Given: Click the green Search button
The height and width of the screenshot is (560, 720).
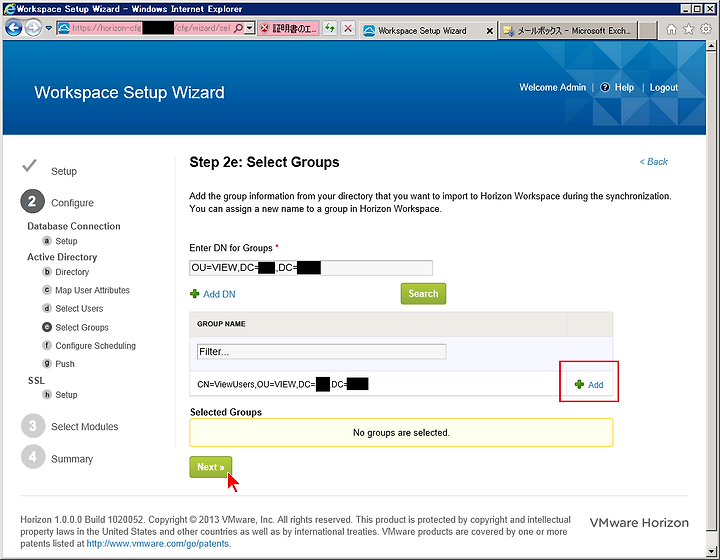Looking at the screenshot, I should coord(423,294).
